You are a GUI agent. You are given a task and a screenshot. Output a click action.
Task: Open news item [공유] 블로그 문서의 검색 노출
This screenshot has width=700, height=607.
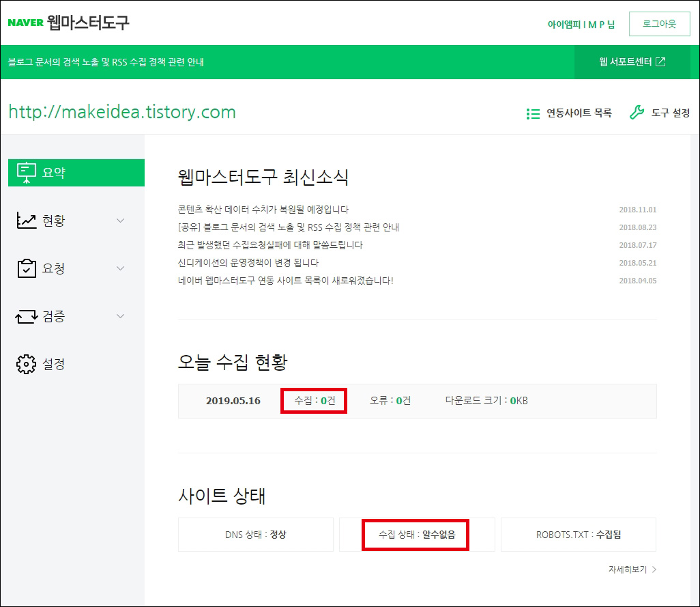coord(289,227)
